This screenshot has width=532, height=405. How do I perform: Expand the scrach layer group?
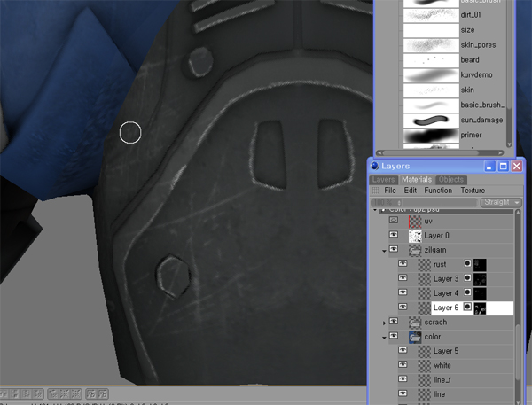[x=384, y=323]
